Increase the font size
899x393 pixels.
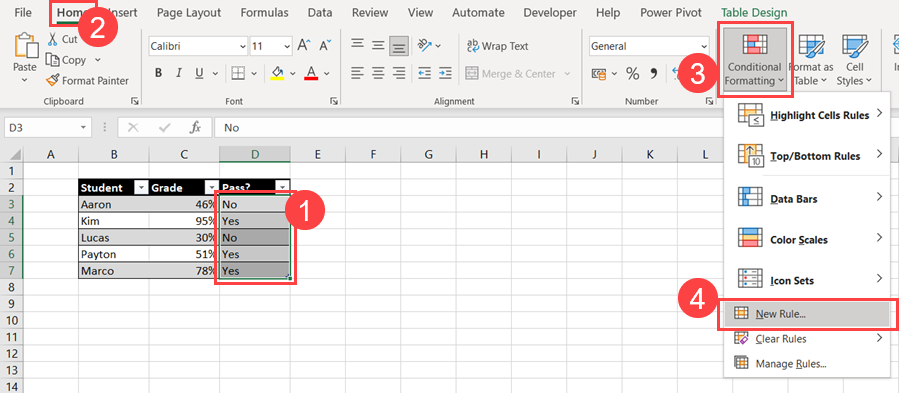[304, 46]
